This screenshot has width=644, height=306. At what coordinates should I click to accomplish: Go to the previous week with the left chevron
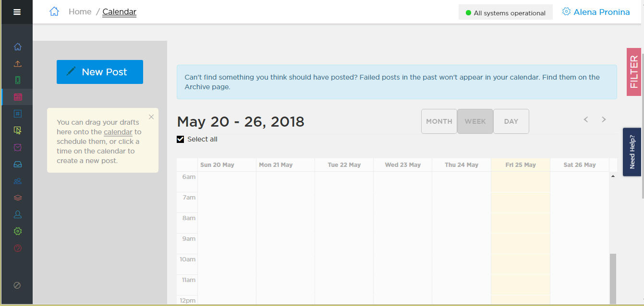[586, 119]
